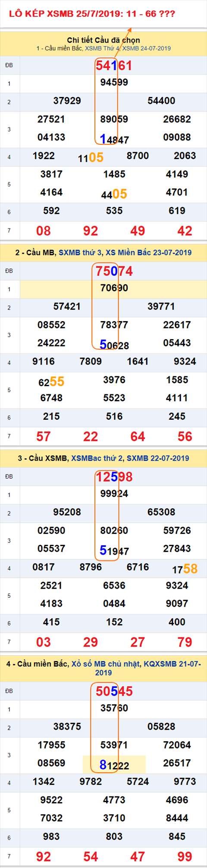Image resolution: width=207 pixels, height=868 pixels.
Task: Select first prize number 99924
Action: (114, 493)
